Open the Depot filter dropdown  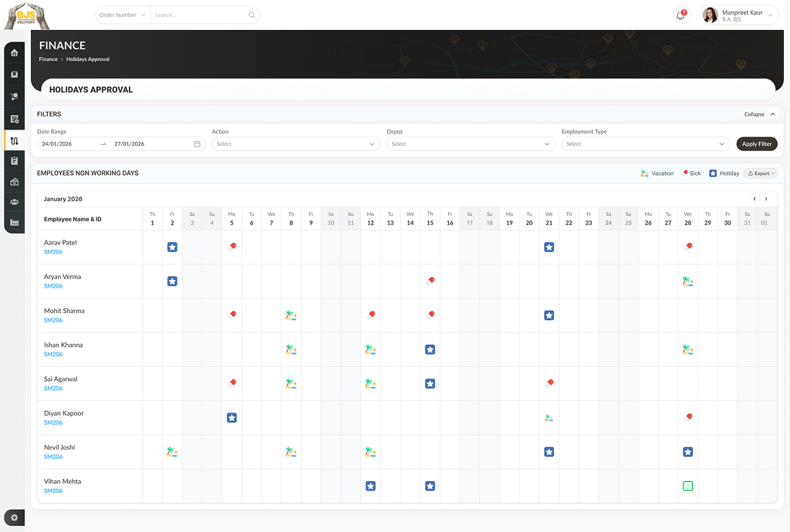(x=471, y=144)
